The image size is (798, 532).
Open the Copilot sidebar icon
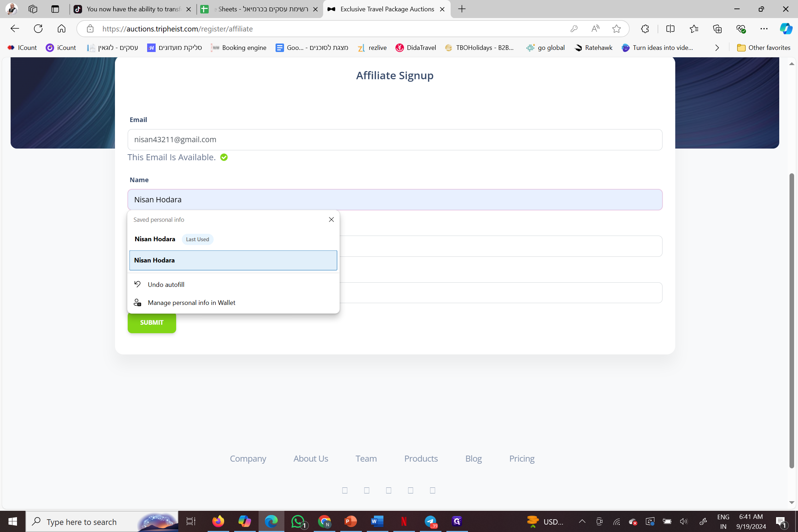tap(786, 29)
